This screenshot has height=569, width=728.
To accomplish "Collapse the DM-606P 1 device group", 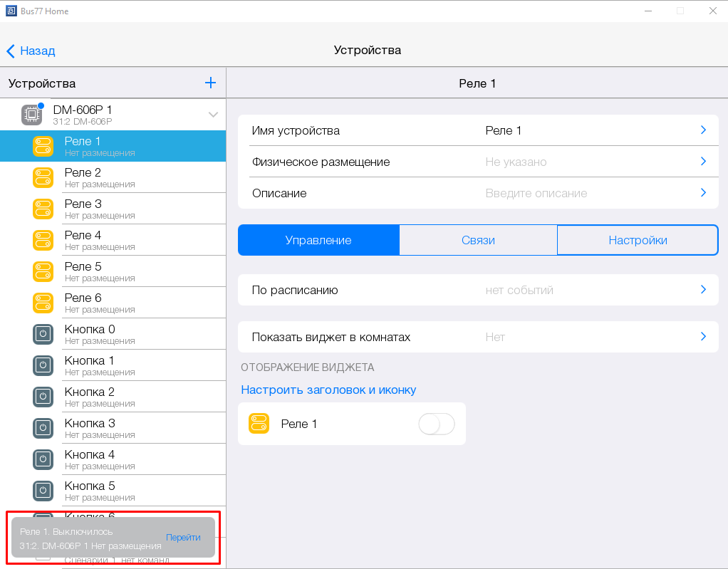I will (x=213, y=115).
